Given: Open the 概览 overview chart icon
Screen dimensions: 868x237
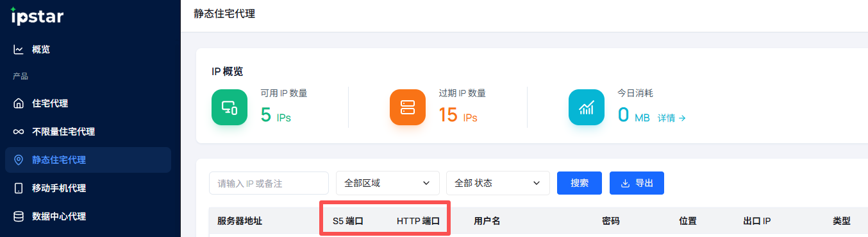Looking at the screenshot, I should tap(19, 49).
